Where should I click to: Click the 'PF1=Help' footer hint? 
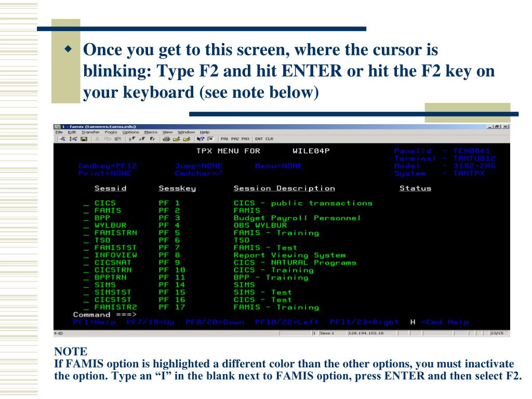95,322
